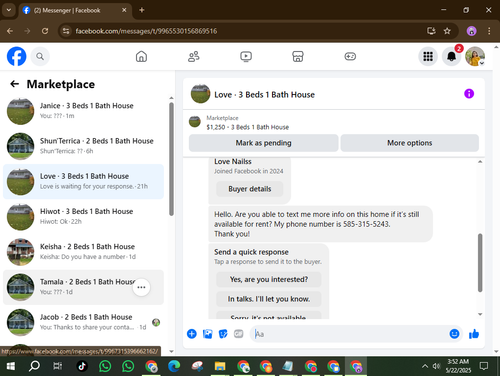Open File Explorer from the taskbar
Viewport: 500px width, 376px height.
point(220,366)
